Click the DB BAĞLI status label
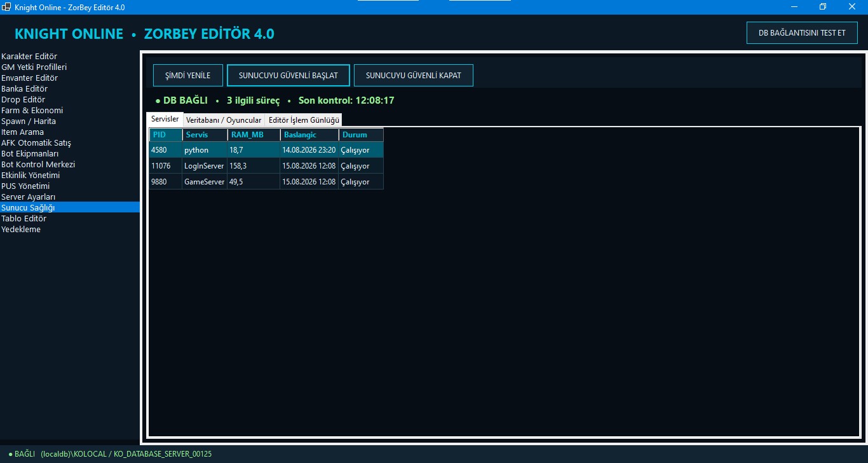The width and height of the screenshot is (868, 463). 181,100
